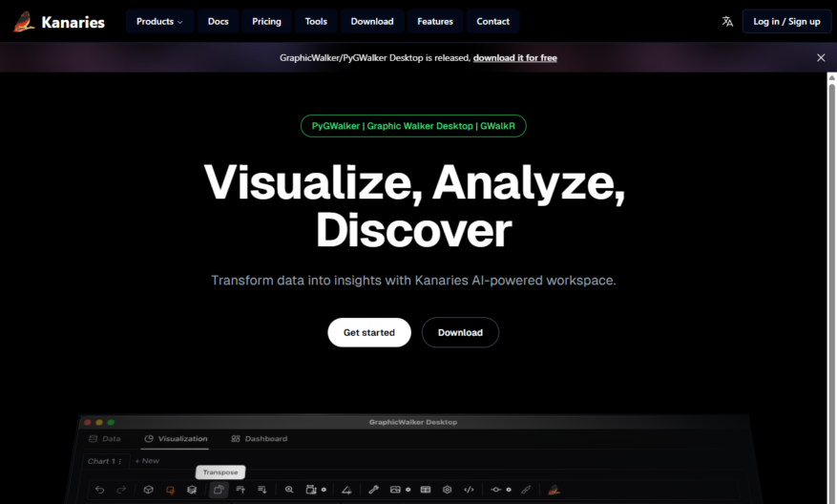This screenshot has height=504, width=837.
Task: Open the Chart 1 three-dot menu
Action: [x=120, y=461]
